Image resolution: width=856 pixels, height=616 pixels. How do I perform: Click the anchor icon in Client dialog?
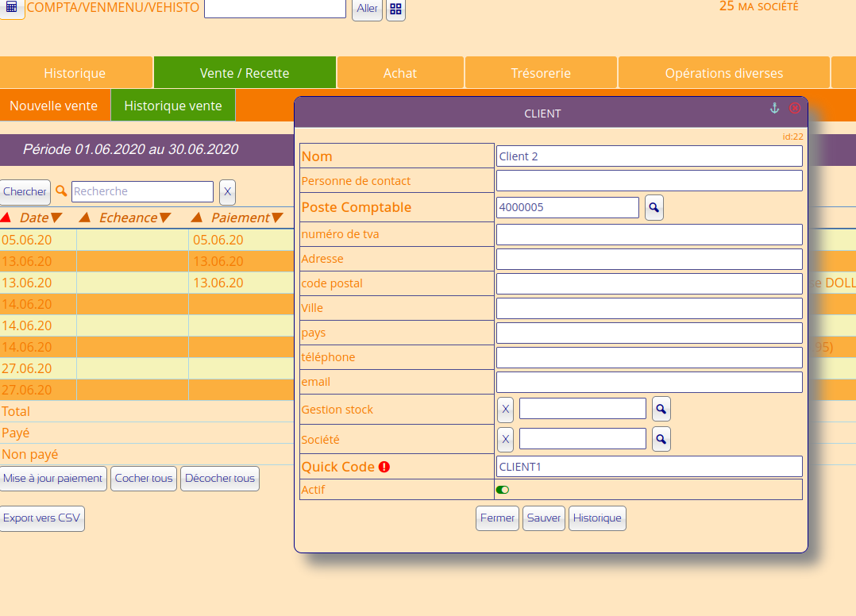click(x=775, y=108)
